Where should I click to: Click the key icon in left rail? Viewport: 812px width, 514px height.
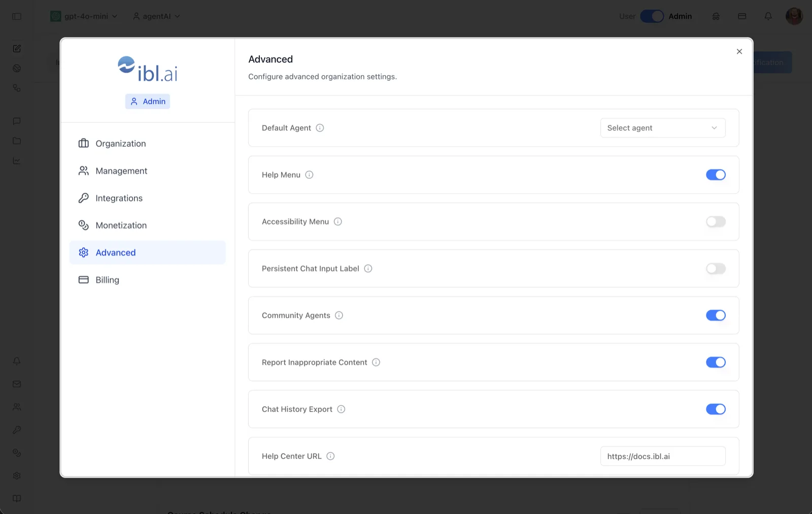coord(17,430)
